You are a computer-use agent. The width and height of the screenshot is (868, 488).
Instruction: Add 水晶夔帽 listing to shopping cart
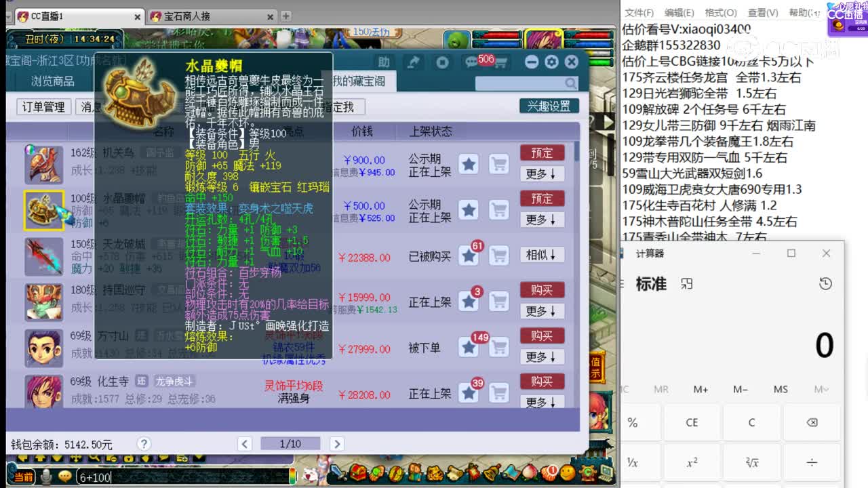pyautogui.click(x=499, y=209)
